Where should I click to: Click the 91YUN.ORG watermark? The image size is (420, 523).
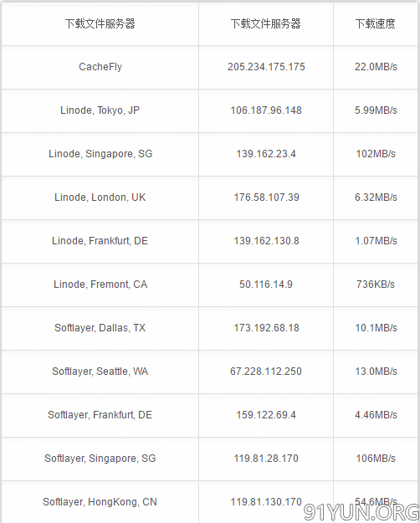(361, 512)
